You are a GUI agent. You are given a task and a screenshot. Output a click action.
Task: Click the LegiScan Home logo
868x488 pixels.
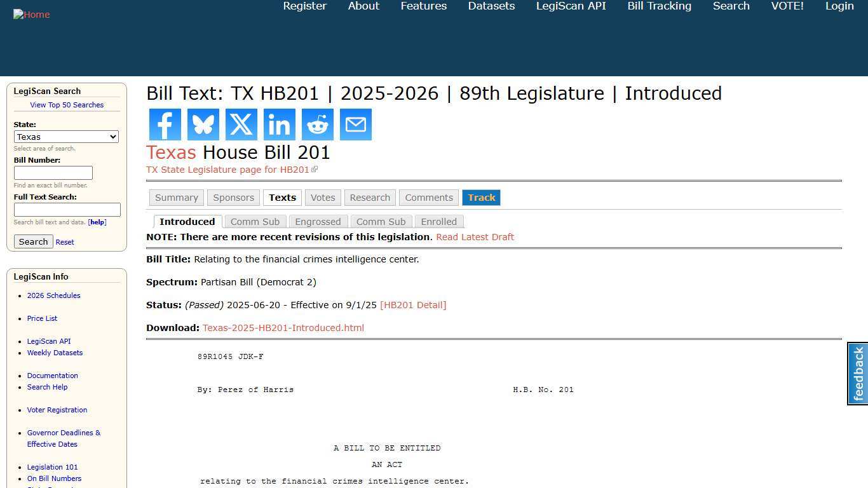(31, 14)
